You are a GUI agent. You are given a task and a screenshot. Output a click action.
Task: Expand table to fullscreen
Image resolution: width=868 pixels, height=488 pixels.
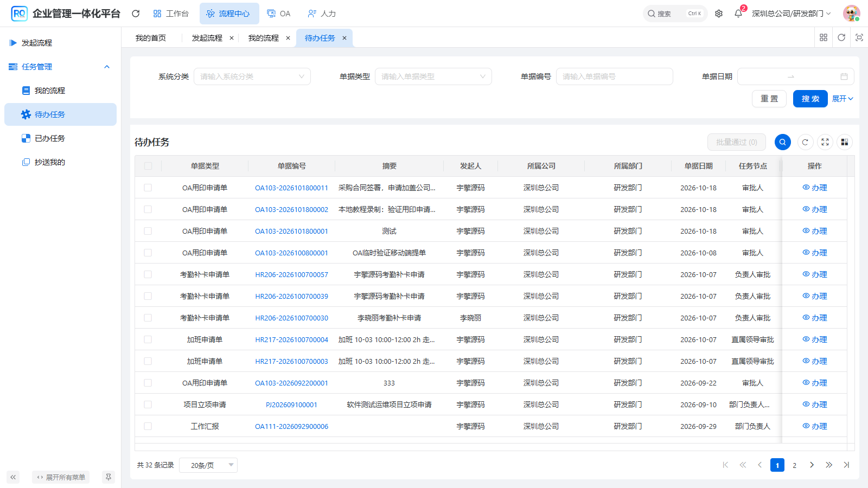825,142
